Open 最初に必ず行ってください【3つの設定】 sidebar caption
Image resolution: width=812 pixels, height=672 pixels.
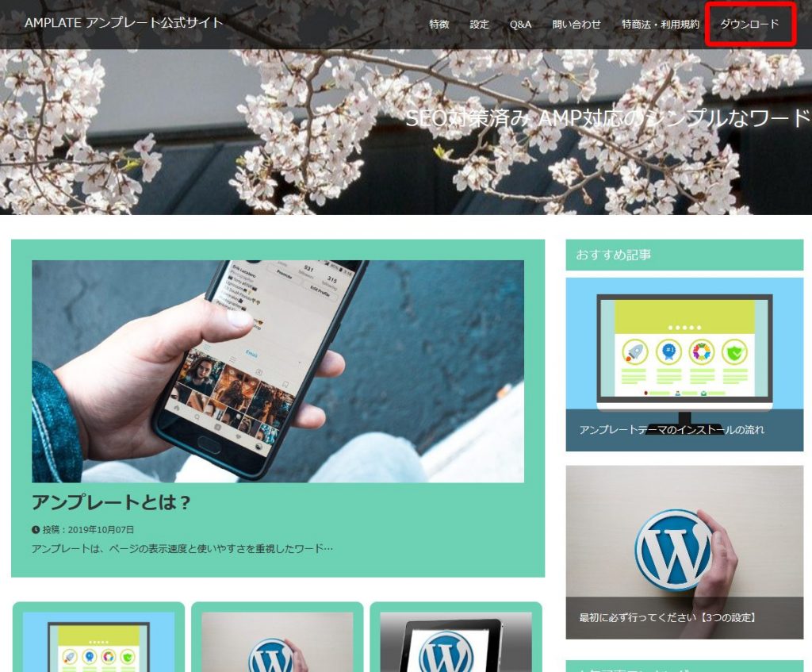(x=667, y=616)
